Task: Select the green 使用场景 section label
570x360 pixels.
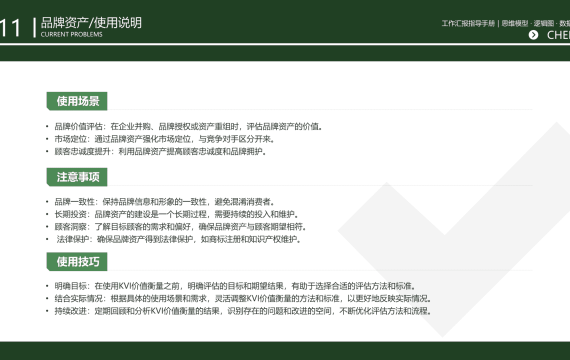Action: [77, 101]
